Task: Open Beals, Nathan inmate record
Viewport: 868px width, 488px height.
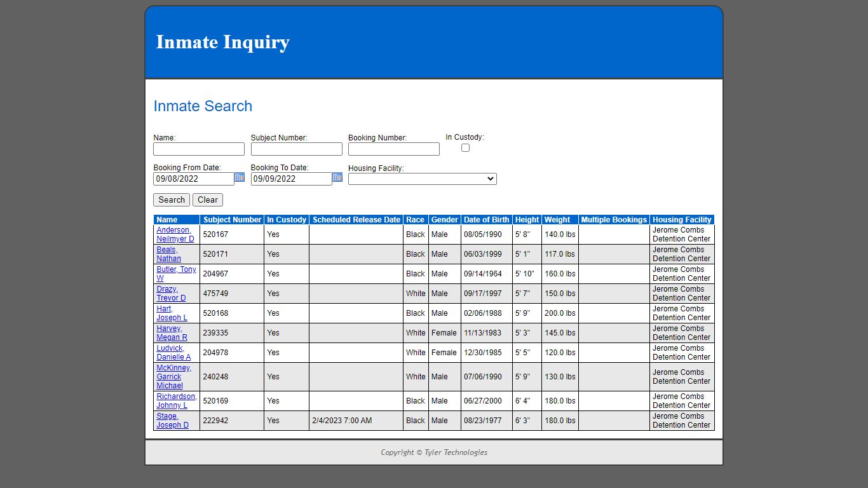Action: [x=169, y=254]
